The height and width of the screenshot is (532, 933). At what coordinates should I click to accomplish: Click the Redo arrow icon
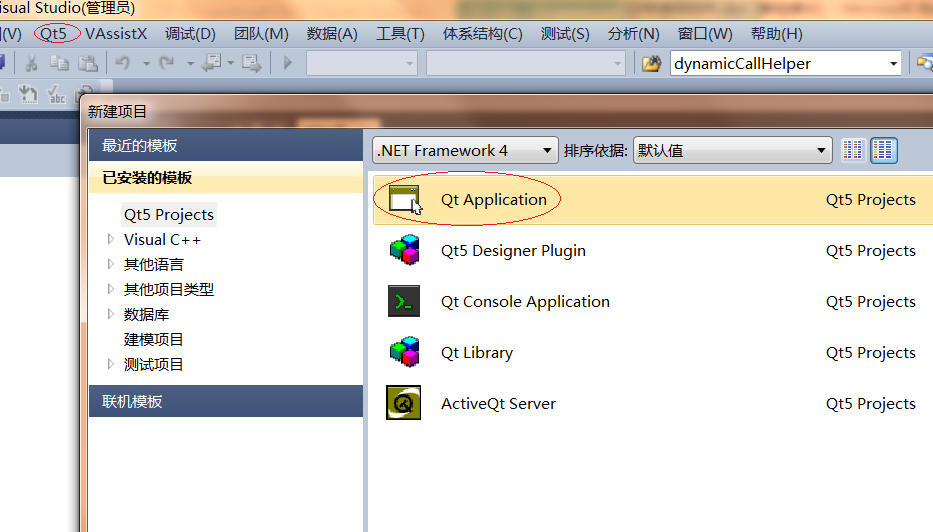point(167,62)
